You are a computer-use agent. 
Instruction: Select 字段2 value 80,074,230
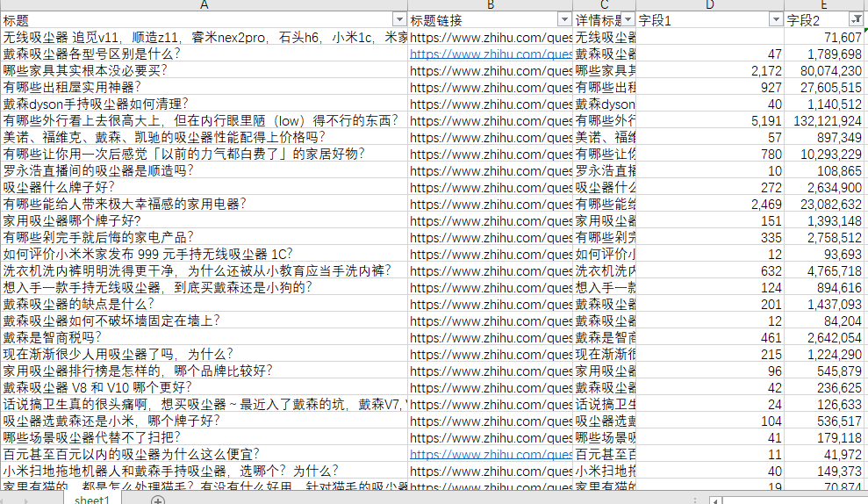pyautogui.click(x=824, y=71)
